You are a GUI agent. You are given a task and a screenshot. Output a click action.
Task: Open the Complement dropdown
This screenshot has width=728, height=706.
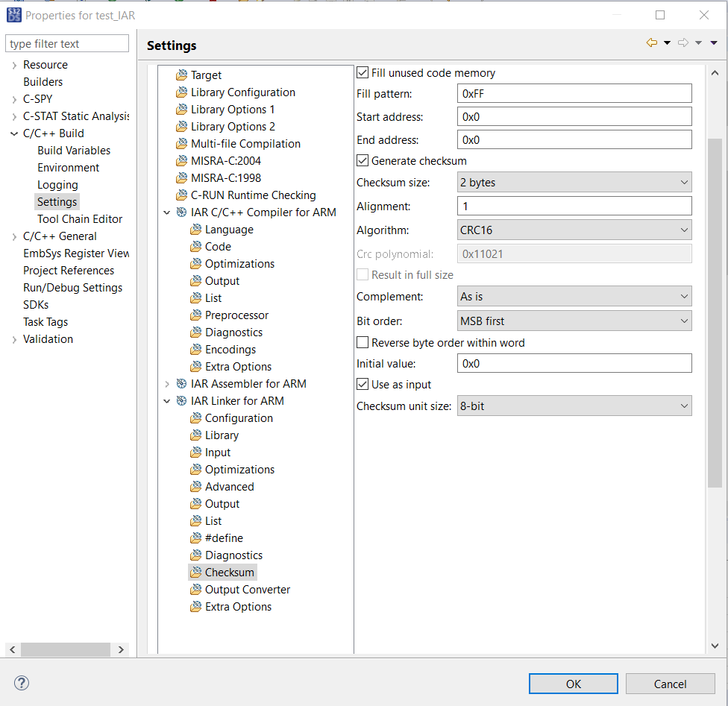[574, 297]
